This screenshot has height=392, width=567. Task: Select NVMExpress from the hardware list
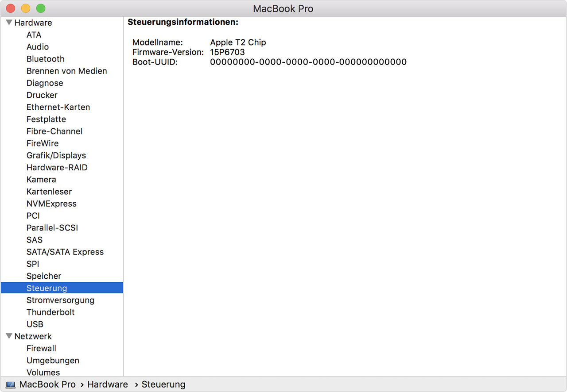click(51, 204)
